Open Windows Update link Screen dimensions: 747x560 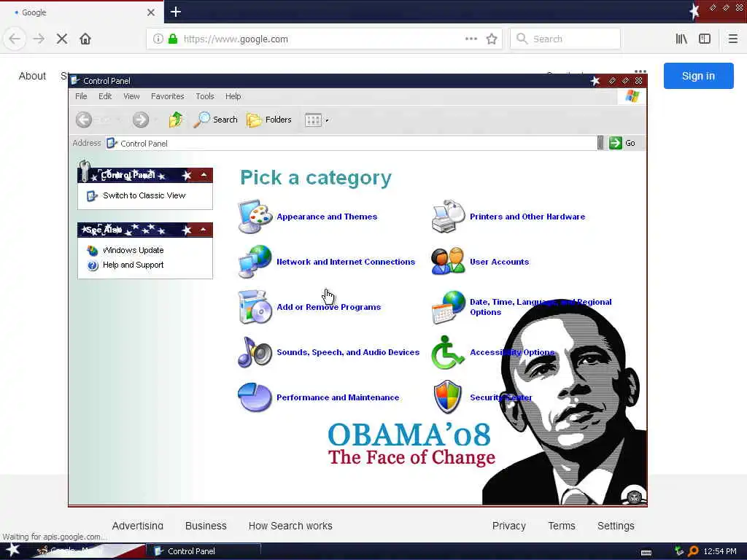pos(133,250)
